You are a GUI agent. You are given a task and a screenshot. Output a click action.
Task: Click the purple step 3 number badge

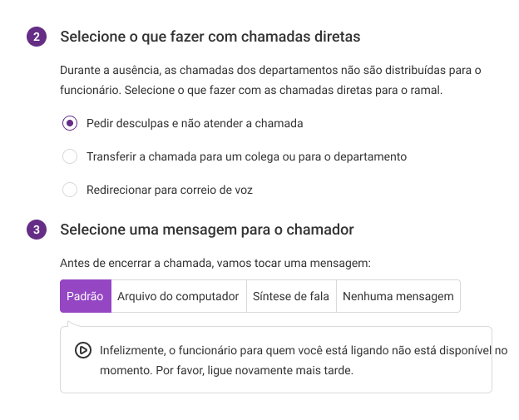click(37, 230)
